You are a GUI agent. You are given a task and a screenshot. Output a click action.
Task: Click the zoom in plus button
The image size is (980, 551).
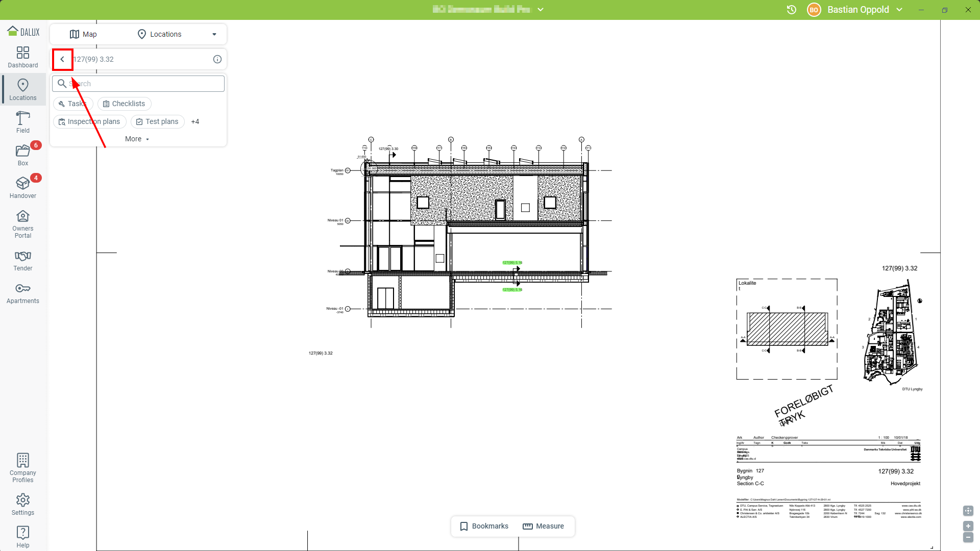coord(968,526)
